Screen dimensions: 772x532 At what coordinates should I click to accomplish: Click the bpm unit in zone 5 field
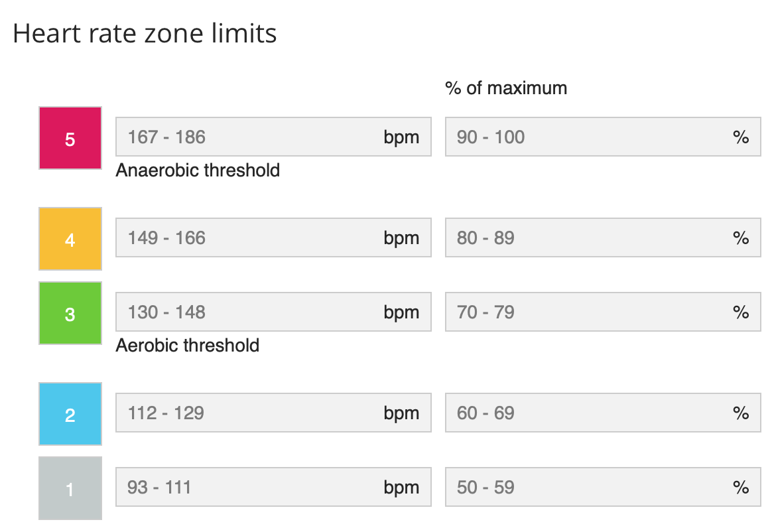(401, 137)
